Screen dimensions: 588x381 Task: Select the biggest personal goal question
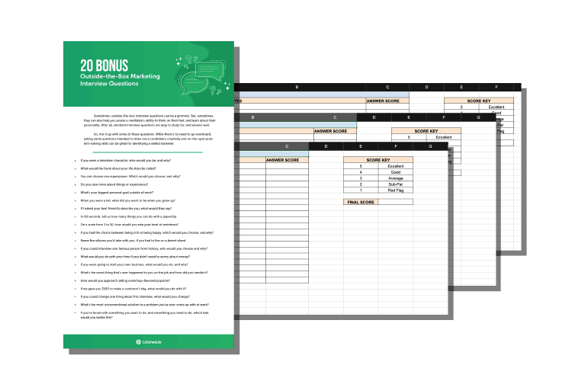tap(117, 193)
